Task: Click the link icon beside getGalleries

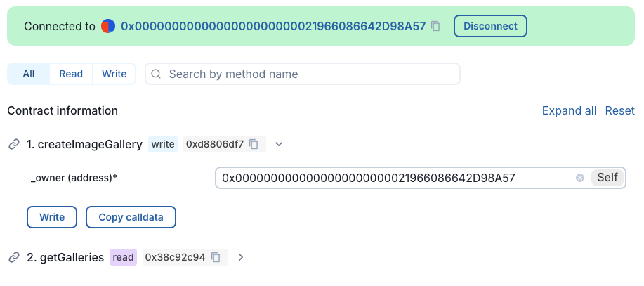Action: coord(13,257)
